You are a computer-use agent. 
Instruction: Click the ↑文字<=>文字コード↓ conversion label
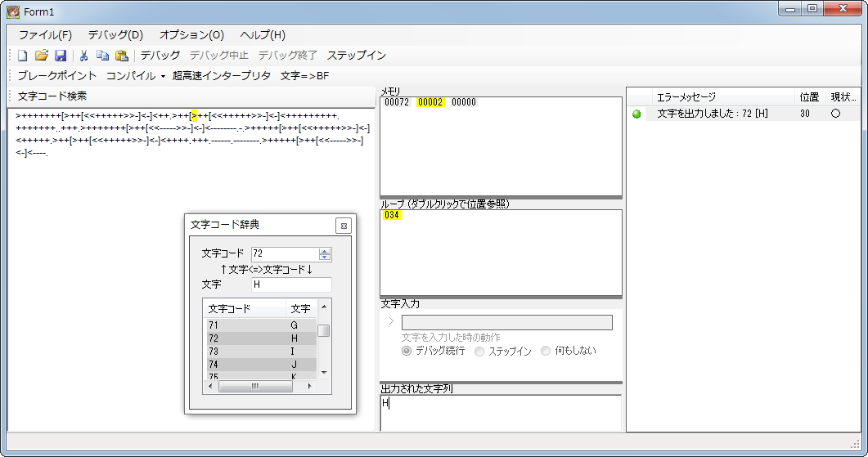[266, 270]
